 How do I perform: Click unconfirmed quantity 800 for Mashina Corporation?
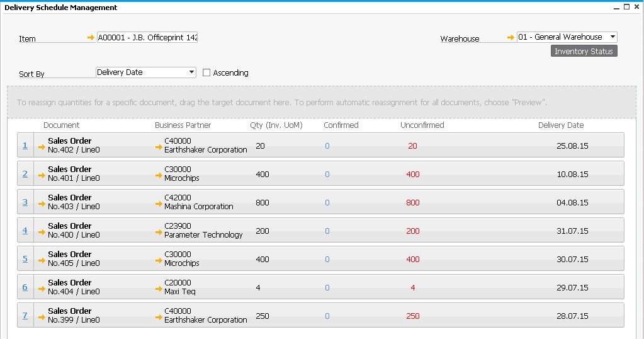(x=412, y=203)
